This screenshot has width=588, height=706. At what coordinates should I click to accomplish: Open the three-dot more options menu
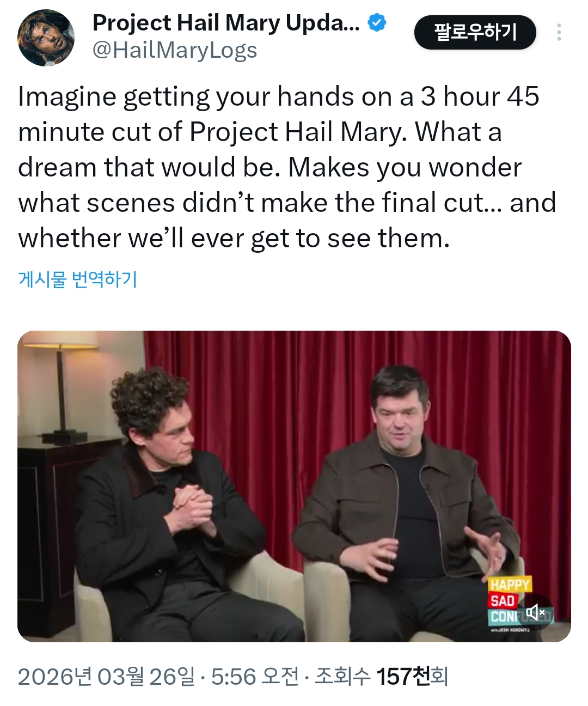click(559, 33)
